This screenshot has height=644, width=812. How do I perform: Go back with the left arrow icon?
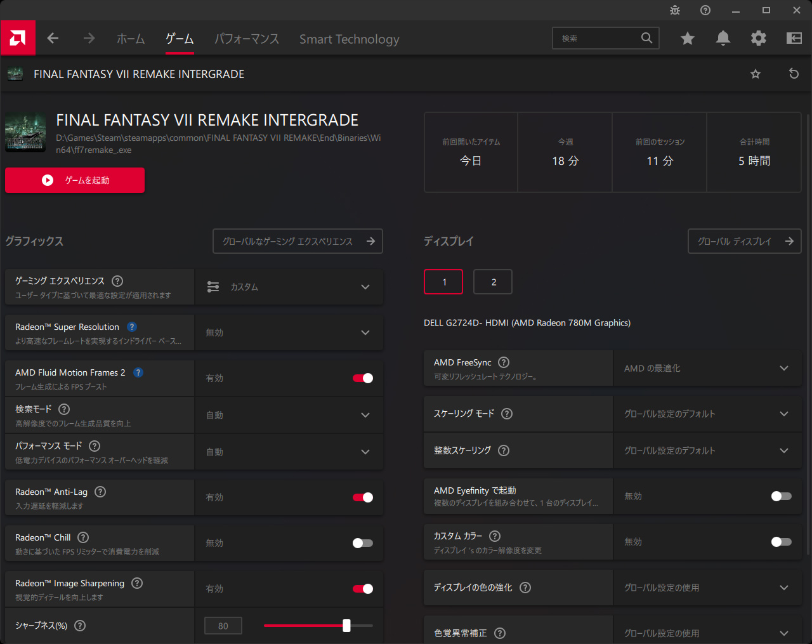pos(53,38)
